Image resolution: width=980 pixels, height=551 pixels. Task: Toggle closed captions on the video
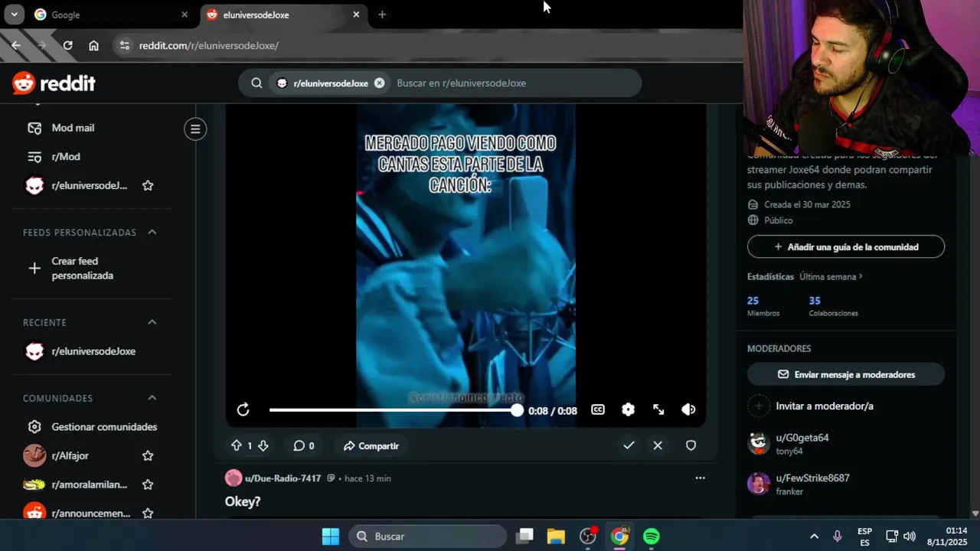(x=598, y=410)
